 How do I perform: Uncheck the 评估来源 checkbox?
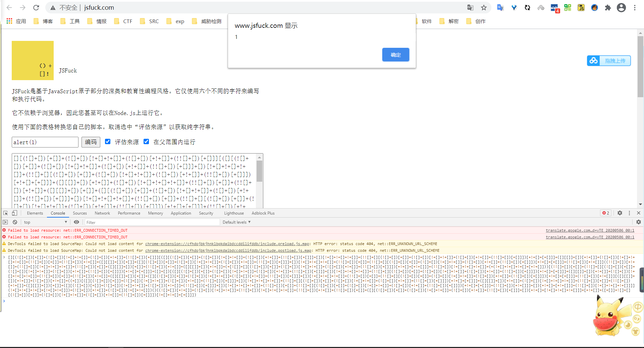click(108, 141)
